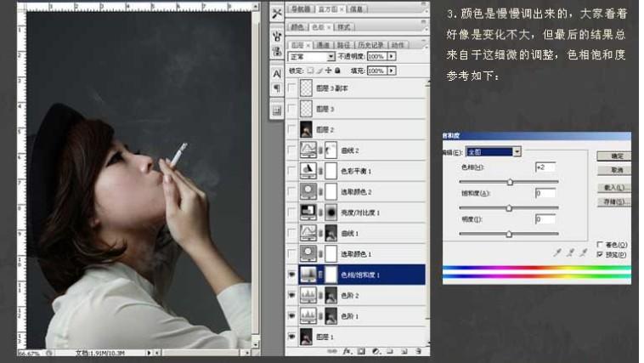Click the 确定 OK button
This screenshot has height=363, width=644.
(614, 156)
